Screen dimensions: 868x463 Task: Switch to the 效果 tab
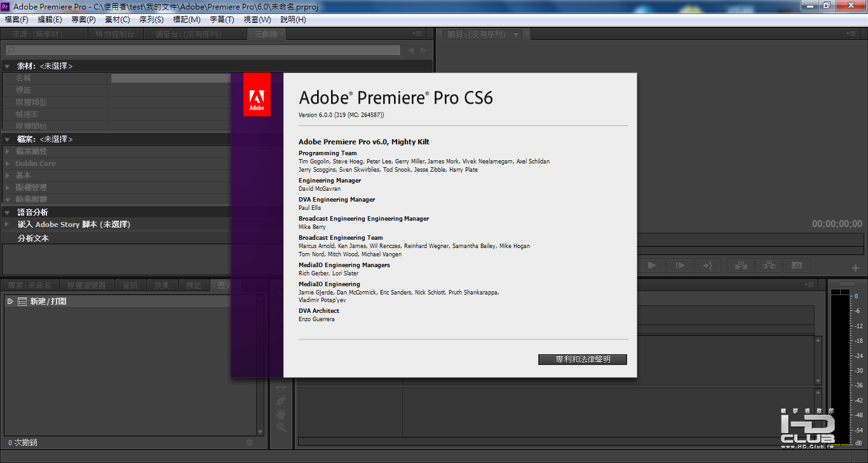point(162,286)
